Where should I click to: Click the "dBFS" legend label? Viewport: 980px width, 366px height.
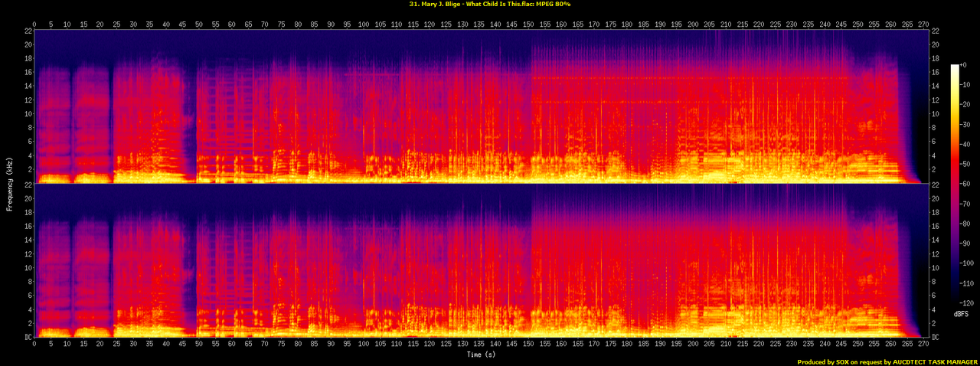(960, 314)
